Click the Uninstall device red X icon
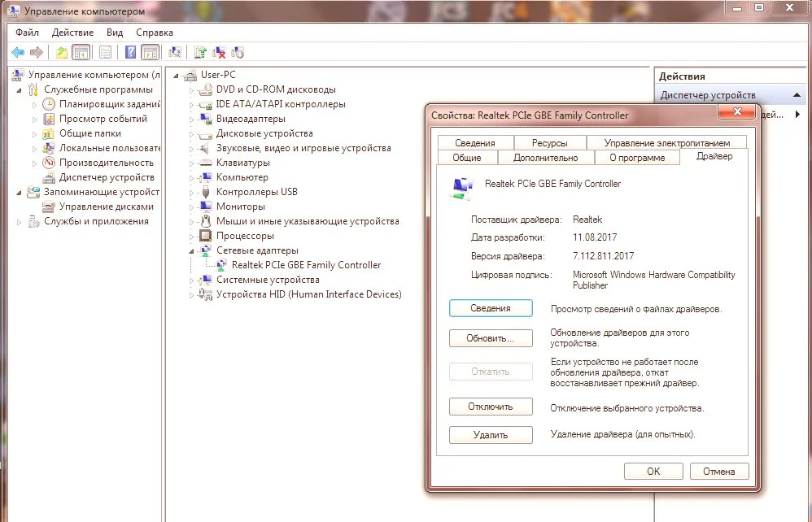The height and width of the screenshot is (522, 812). pyautogui.click(x=219, y=52)
